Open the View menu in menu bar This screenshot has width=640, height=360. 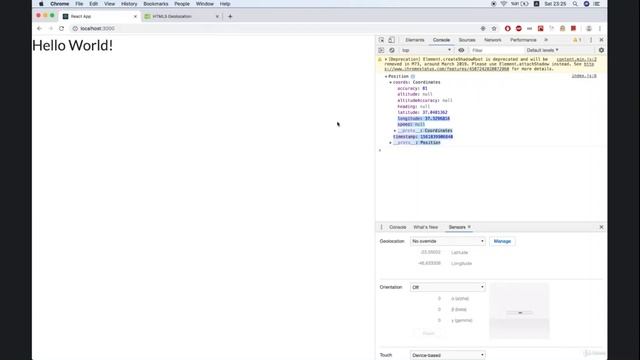pos(109,4)
